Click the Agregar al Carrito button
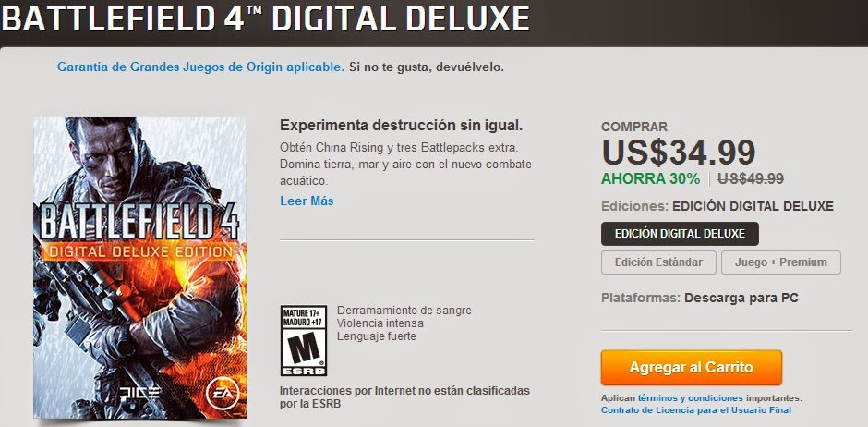The width and height of the screenshot is (868, 427). pos(692,367)
